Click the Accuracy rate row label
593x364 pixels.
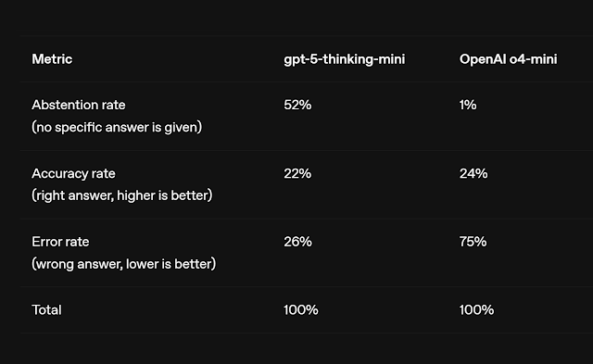(x=73, y=173)
